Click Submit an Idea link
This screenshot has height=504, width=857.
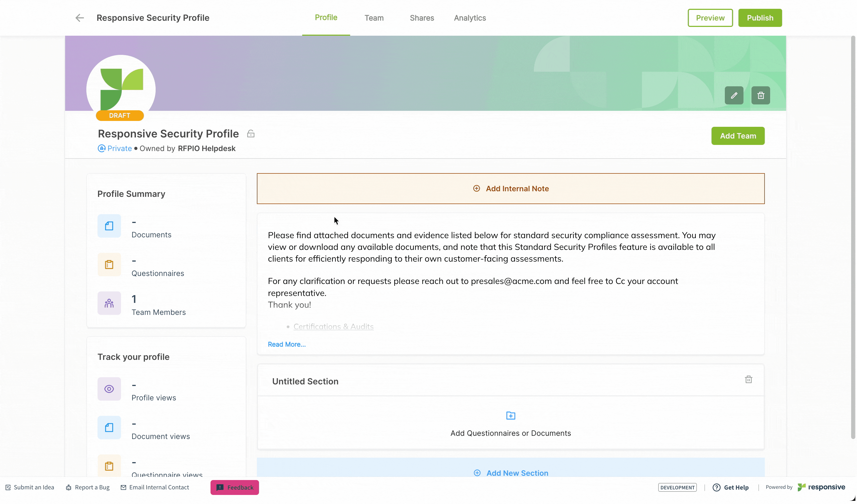pyautogui.click(x=34, y=488)
